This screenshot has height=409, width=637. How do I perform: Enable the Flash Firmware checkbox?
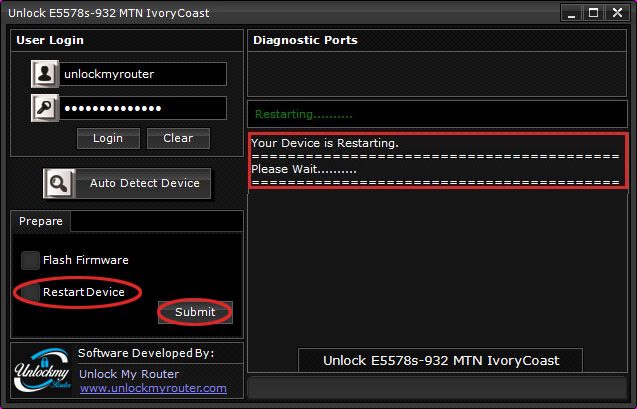coord(30,260)
